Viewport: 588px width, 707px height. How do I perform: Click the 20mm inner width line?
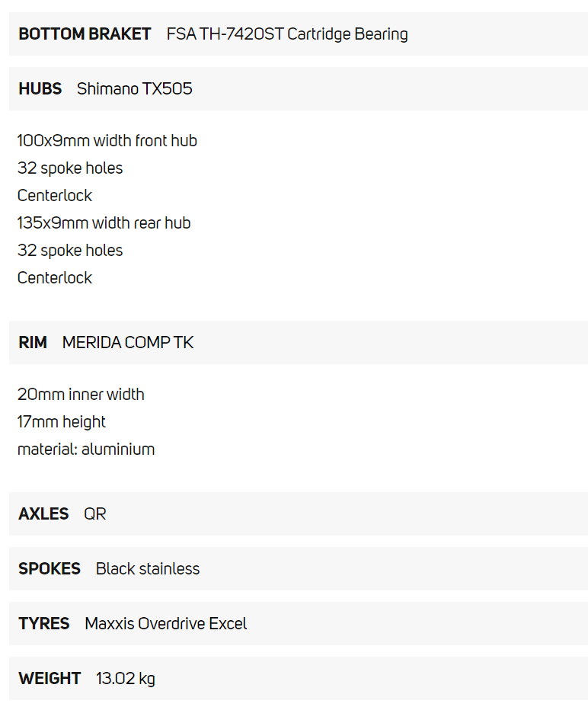(x=81, y=395)
